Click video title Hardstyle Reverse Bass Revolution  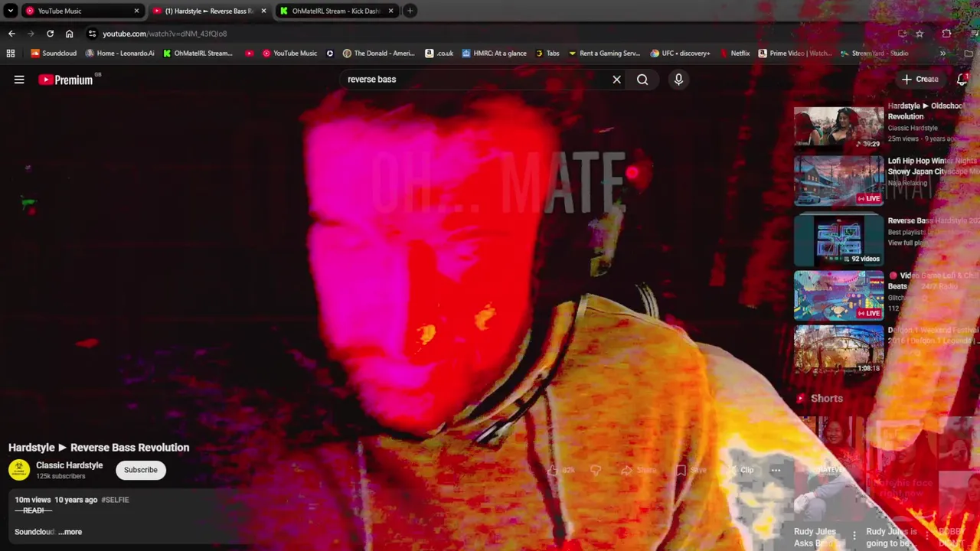click(x=99, y=448)
